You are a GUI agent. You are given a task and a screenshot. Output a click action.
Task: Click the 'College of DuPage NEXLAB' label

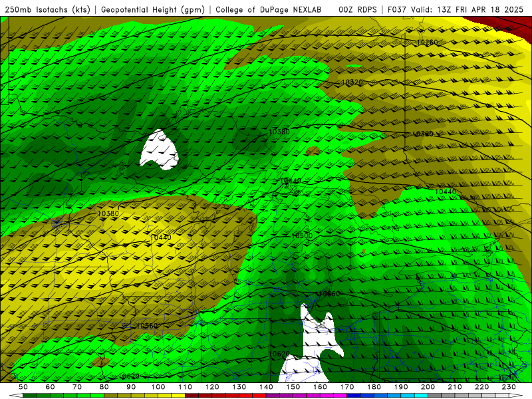pyautogui.click(x=269, y=10)
